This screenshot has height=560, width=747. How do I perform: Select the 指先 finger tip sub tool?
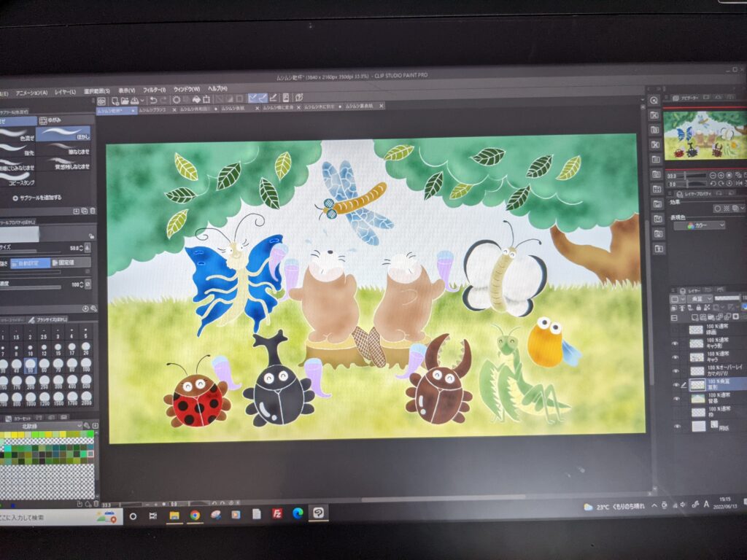click(x=18, y=149)
